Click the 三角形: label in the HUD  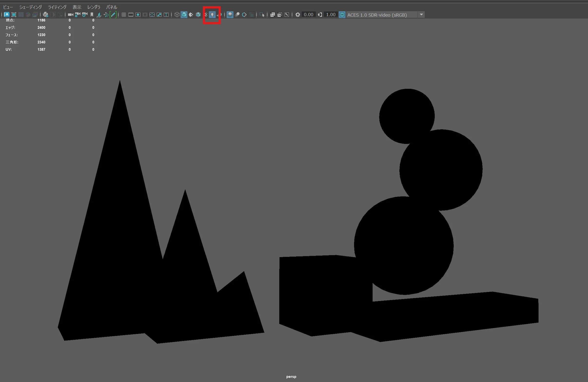click(12, 42)
